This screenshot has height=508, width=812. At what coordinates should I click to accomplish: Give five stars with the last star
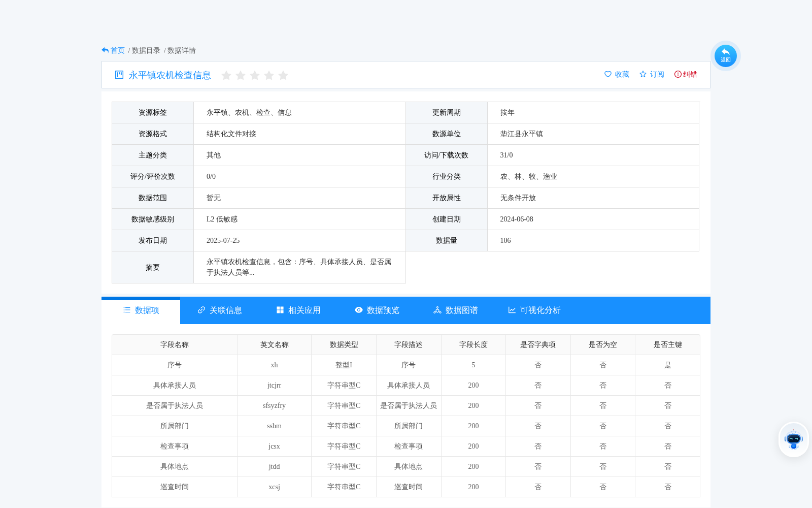(x=283, y=75)
